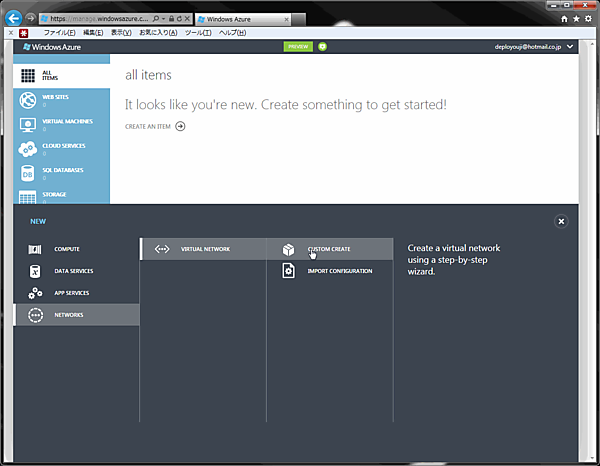Choose VIRTUAL NETWORK entry
The image size is (600, 466).
[203, 249]
